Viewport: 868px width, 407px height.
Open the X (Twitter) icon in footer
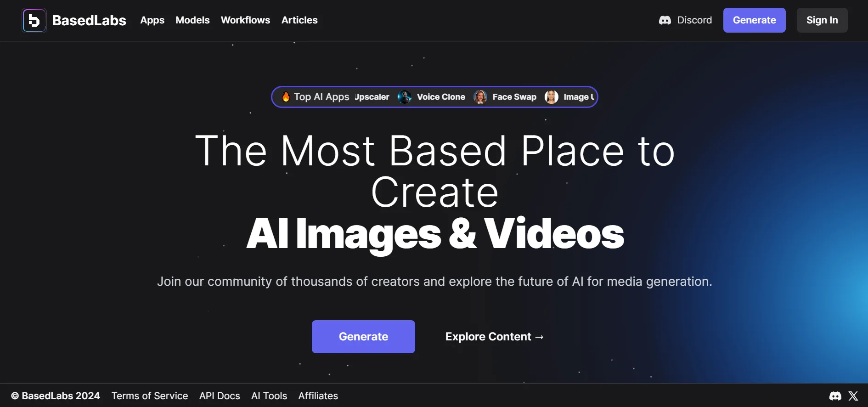coord(853,396)
